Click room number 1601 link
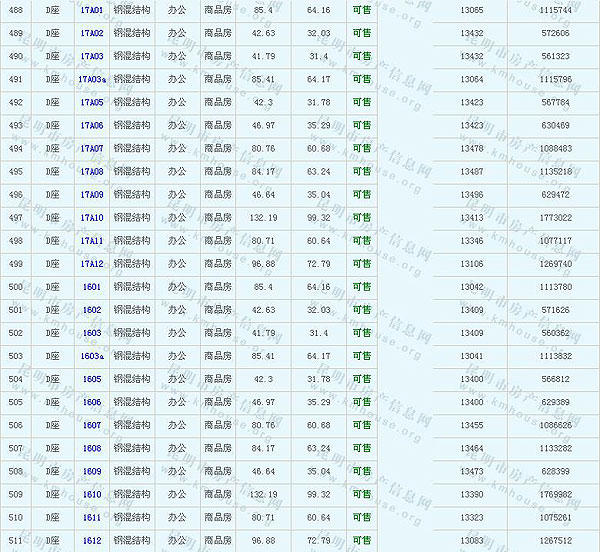 coord(92,287)
